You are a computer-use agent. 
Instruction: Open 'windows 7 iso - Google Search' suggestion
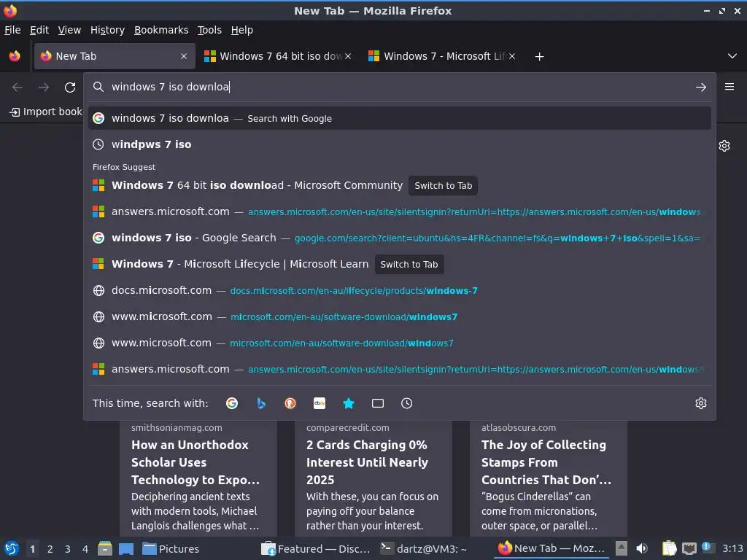click(400, 238)
